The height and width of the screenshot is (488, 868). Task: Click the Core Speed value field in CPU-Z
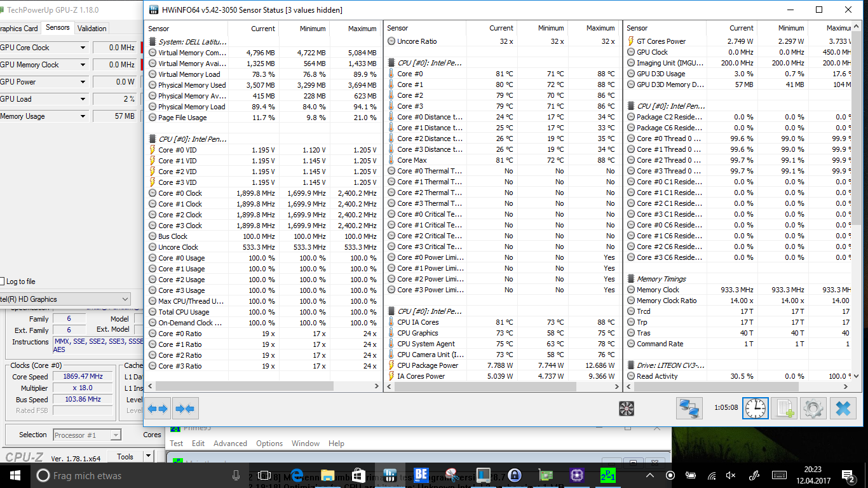[83, 377]
